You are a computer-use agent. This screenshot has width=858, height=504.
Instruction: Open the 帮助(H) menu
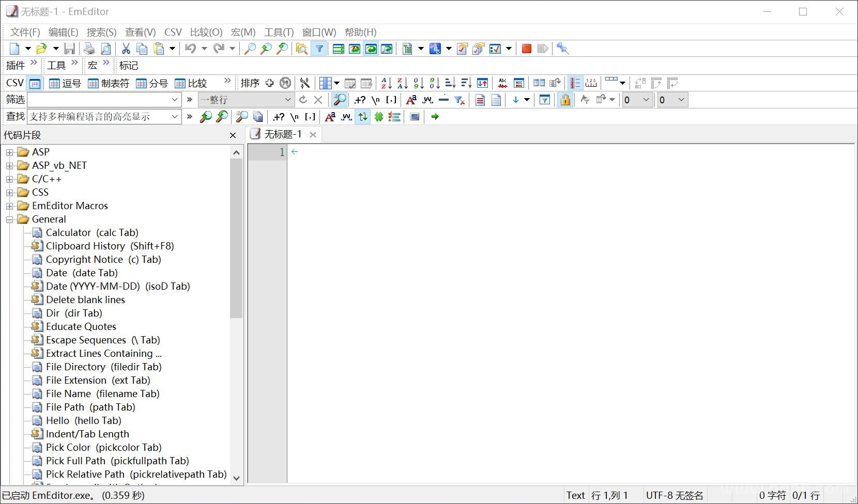pyautogui.click(x=360, y=32)
